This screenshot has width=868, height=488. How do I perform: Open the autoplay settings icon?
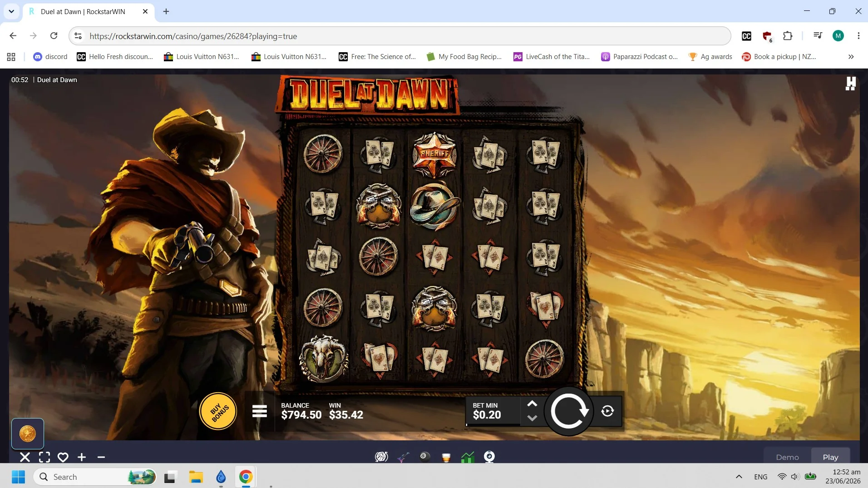(x=607, y=411)
